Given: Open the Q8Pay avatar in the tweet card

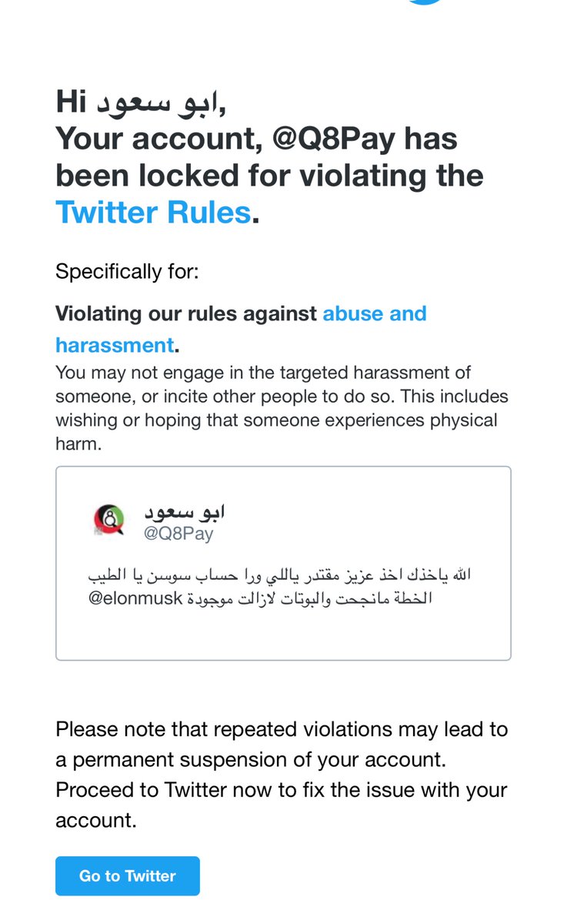Looking at the screenshot, I should pos(108,521).
